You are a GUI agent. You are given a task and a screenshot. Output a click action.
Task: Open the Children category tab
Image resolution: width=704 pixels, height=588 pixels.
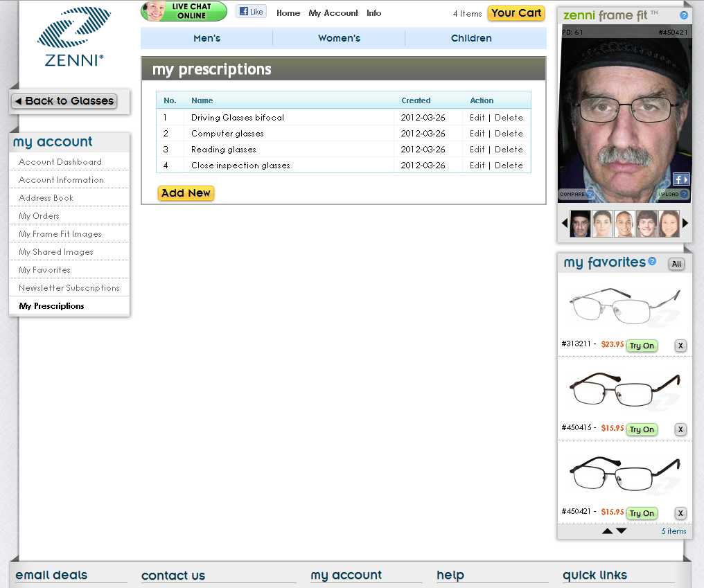[471, 38]
